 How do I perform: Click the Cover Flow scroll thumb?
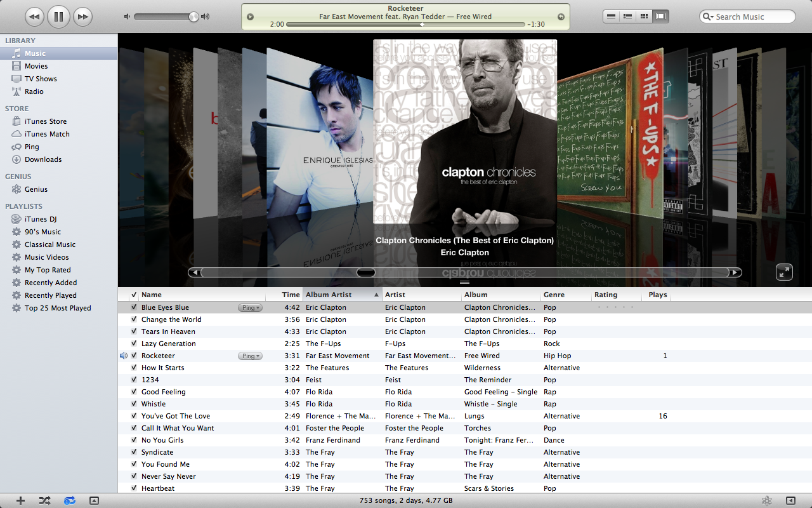[366, 272]
